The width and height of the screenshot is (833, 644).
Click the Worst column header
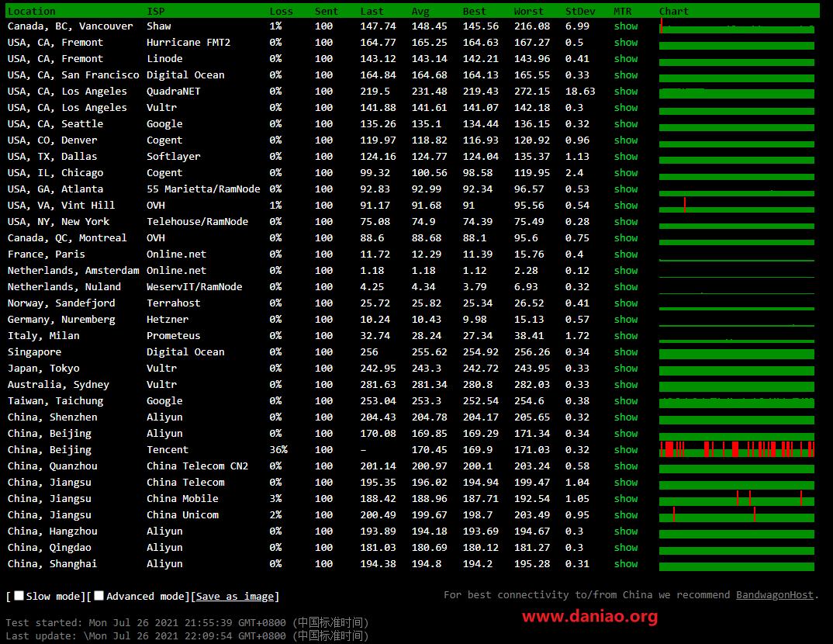click(529, 11)
